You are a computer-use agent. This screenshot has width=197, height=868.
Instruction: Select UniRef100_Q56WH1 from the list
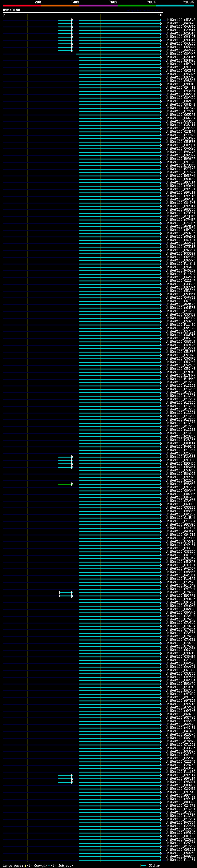click(180, 467)
